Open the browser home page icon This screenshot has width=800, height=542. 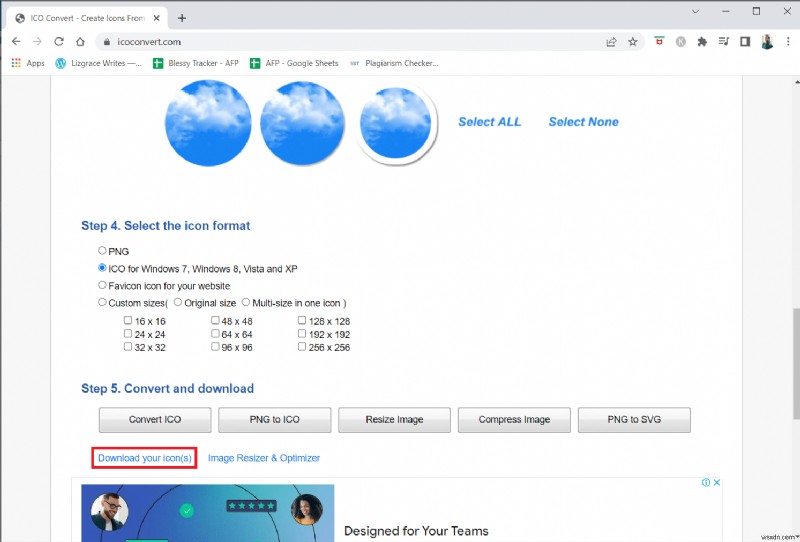click(80, 42)
